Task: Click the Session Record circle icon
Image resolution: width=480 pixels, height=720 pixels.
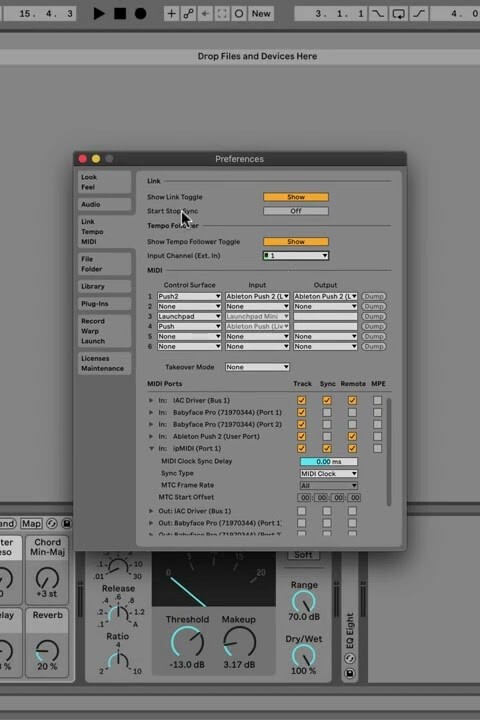Action: click(239, 14)
